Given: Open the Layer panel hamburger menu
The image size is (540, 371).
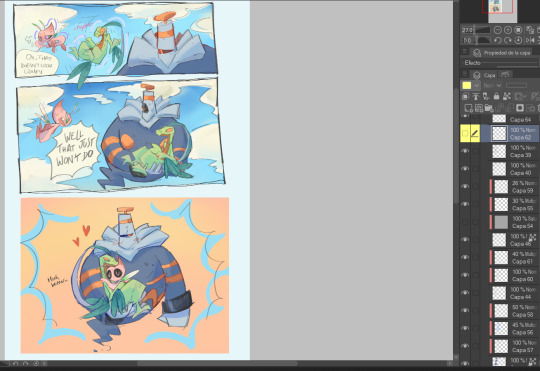Looking at the screenshot, I should (465, 74).
